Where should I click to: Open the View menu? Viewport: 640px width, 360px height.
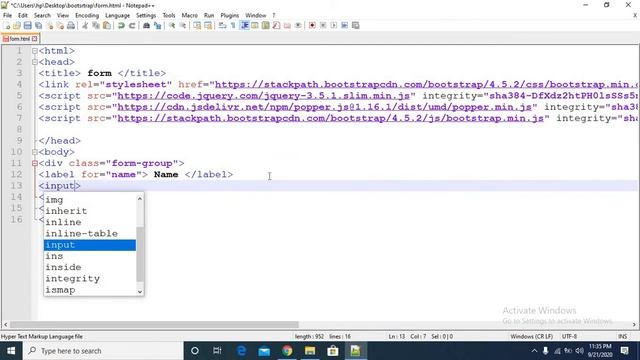point(63,16)
